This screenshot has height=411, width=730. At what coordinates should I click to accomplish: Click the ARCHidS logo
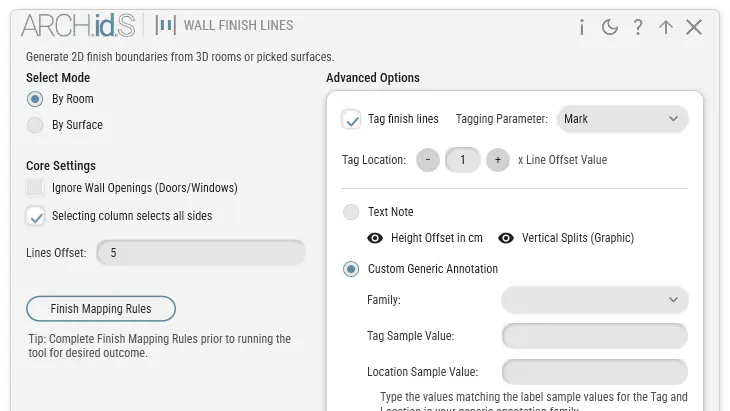click(78, 25)
